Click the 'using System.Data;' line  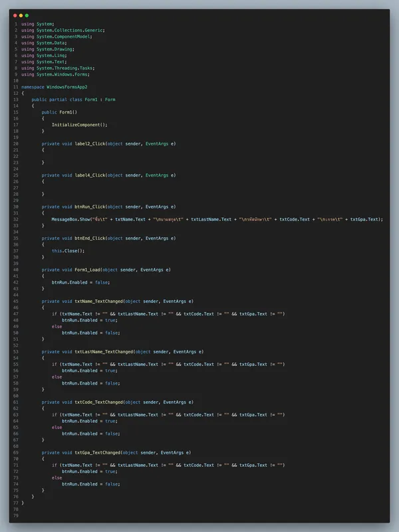pyautogui.click(x=44, y=43)
